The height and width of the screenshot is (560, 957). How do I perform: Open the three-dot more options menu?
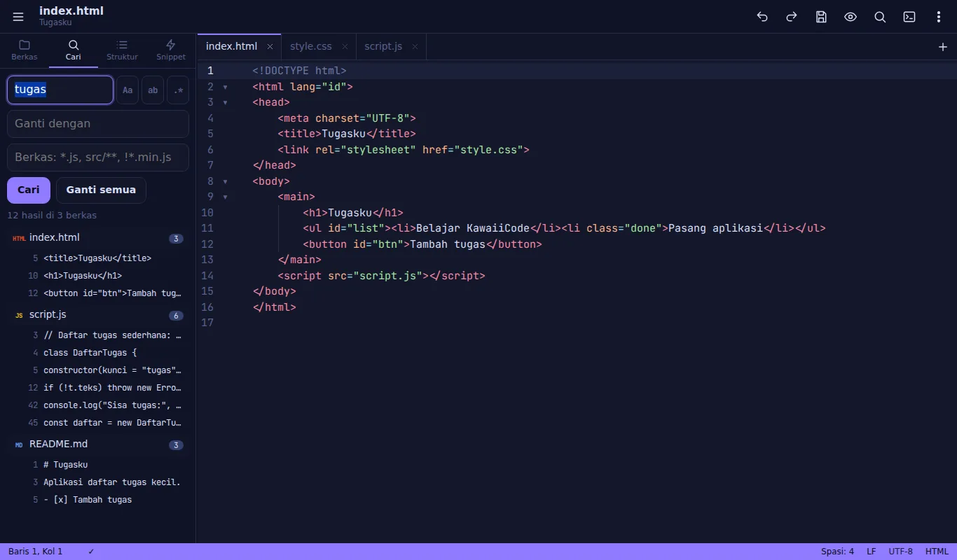939,17
